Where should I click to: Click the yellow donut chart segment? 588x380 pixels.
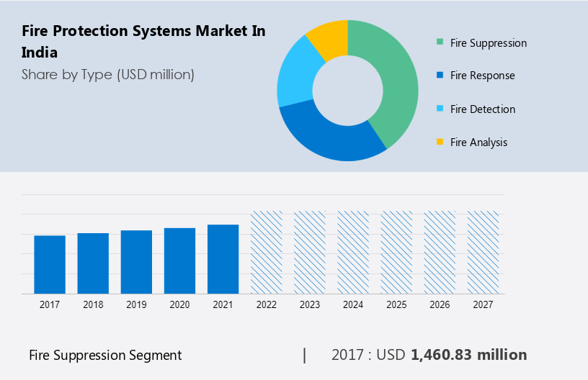pos(328,37)
